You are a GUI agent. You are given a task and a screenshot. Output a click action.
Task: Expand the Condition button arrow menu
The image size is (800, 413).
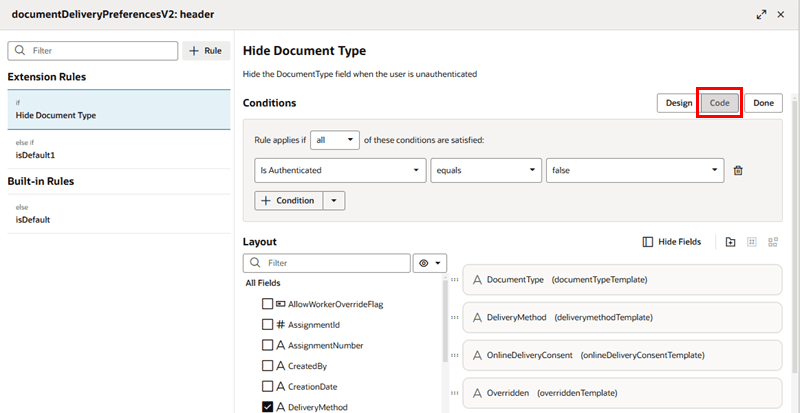pos(334,201)
